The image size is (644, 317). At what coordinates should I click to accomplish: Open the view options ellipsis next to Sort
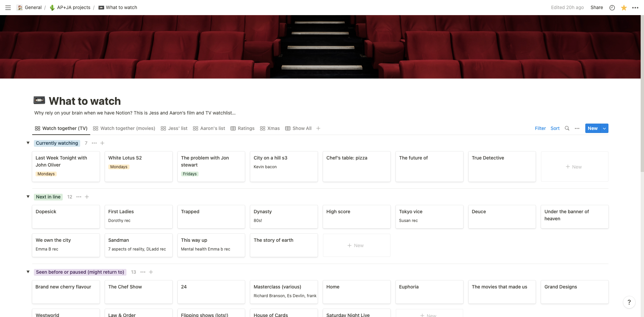[x=577, y=128]
